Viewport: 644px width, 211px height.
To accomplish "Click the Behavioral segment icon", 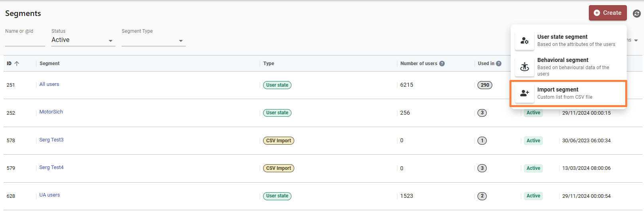I will coord(524,67).
